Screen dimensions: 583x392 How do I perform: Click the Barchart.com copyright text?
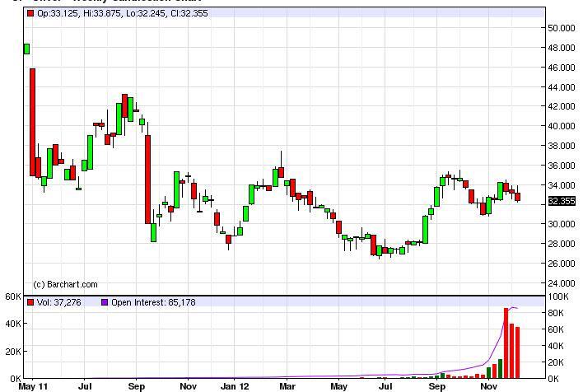(65, 284)
